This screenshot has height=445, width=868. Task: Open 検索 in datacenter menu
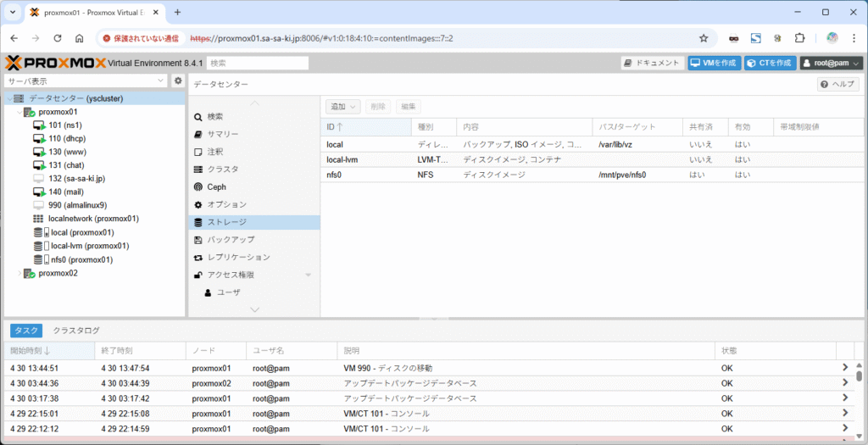tap(215, 117)
